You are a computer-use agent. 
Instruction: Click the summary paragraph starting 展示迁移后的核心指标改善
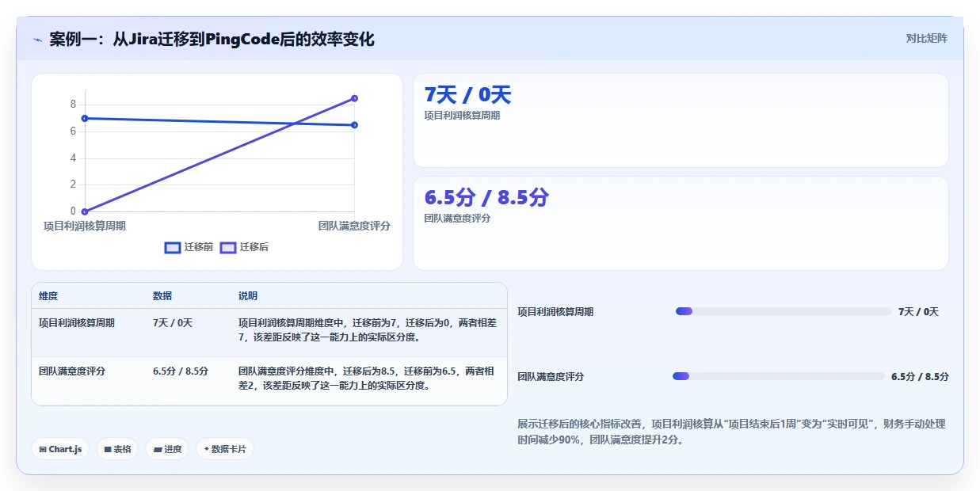tap(731, 432)
